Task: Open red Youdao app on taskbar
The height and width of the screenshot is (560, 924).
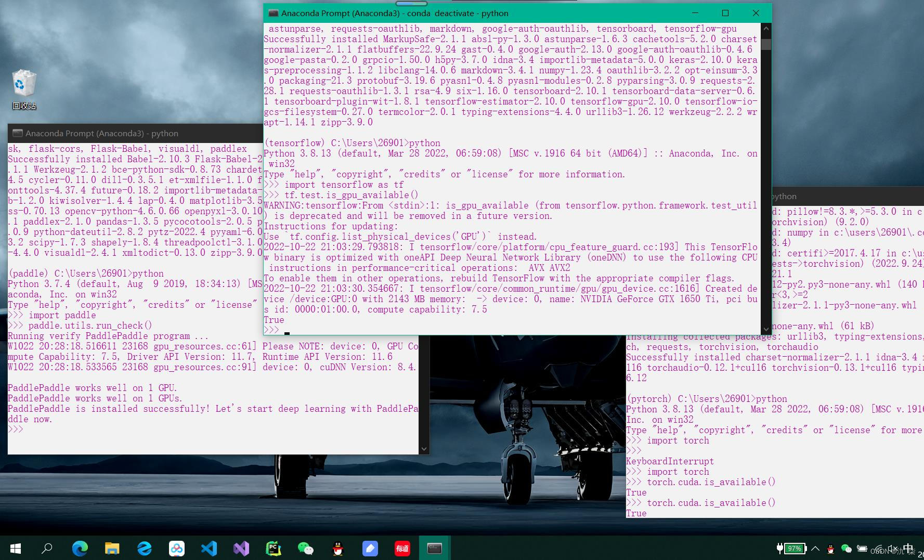Action: [x=402, y=548]
